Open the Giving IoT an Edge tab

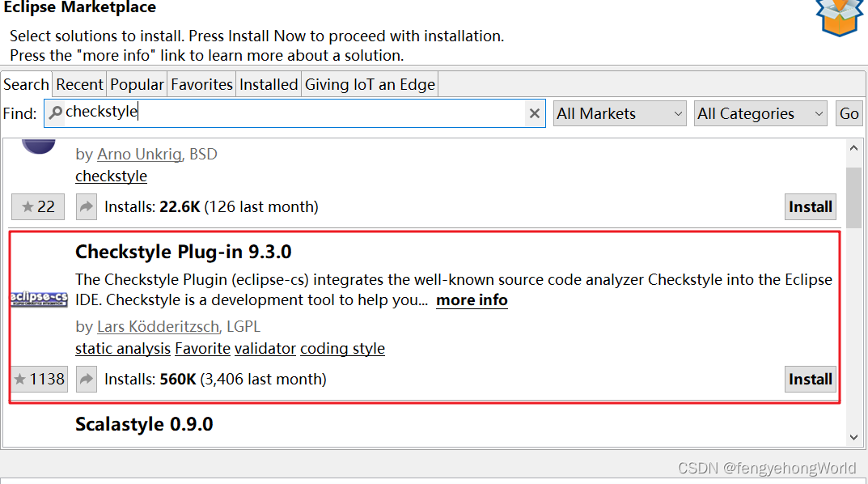370,85
